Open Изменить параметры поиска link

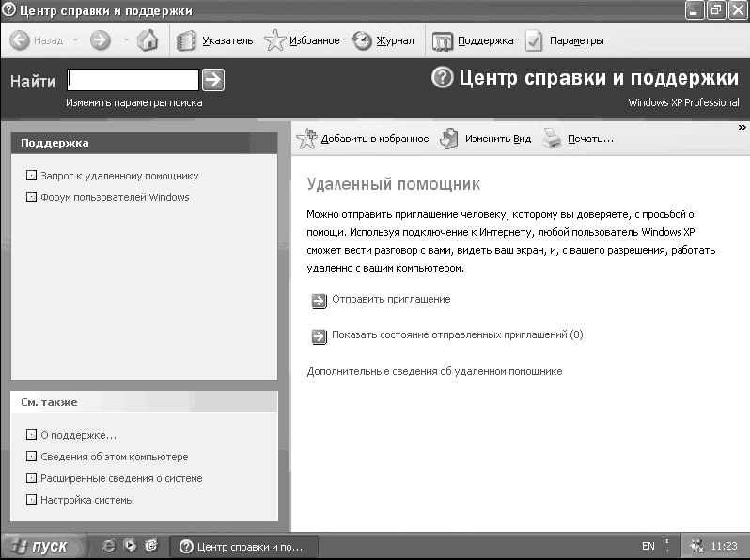click(133, 102)
